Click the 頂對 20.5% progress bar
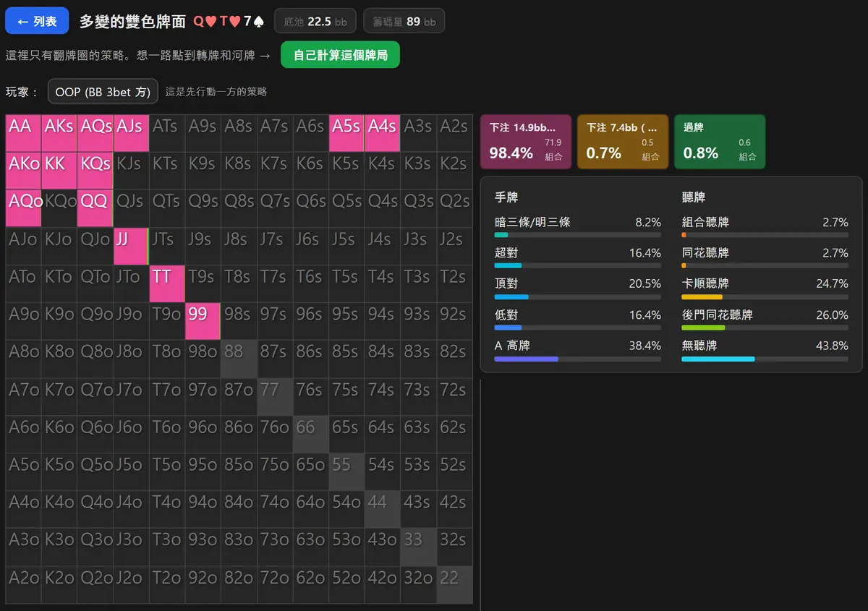This screenshot has height=611, width=868. click(x=578, y=297)
